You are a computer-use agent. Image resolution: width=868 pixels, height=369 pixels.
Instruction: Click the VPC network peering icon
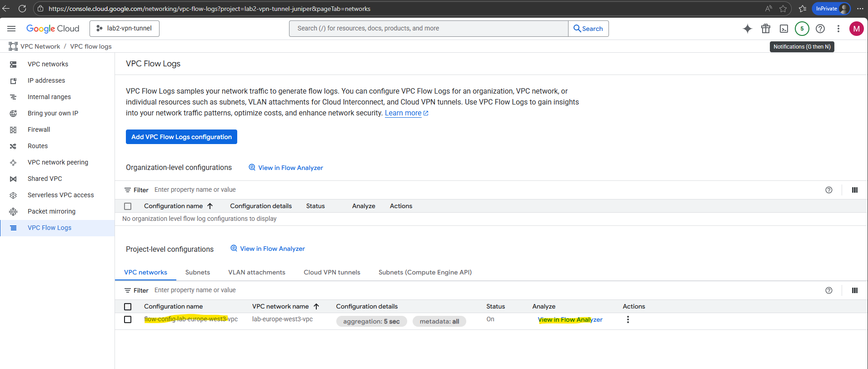click(13, 163)
